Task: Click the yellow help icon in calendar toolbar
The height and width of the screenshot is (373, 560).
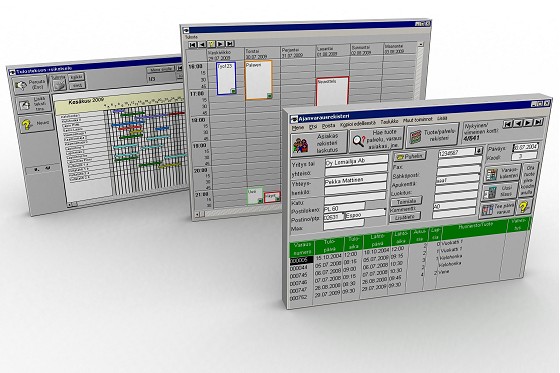Action: click(211, 44)
